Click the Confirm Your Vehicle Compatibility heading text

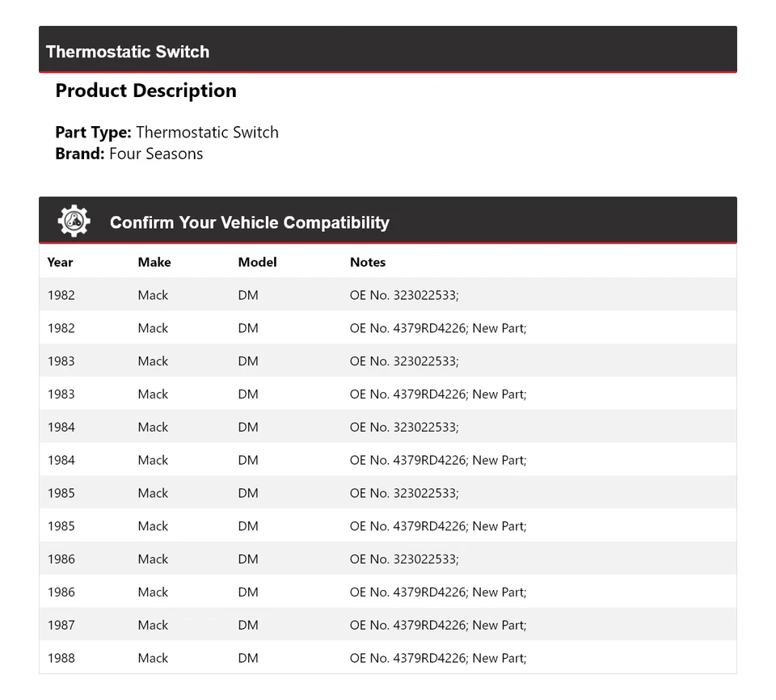[x=249, y=222]
